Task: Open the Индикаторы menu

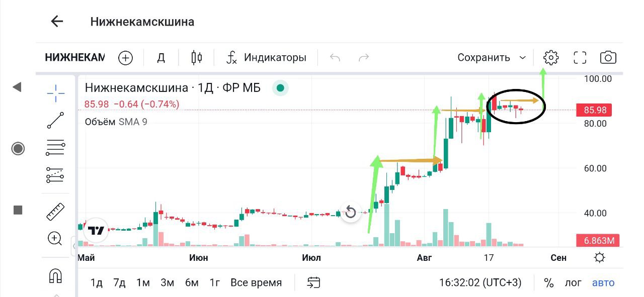Action: pyautogui.click(x=266, y=58)
